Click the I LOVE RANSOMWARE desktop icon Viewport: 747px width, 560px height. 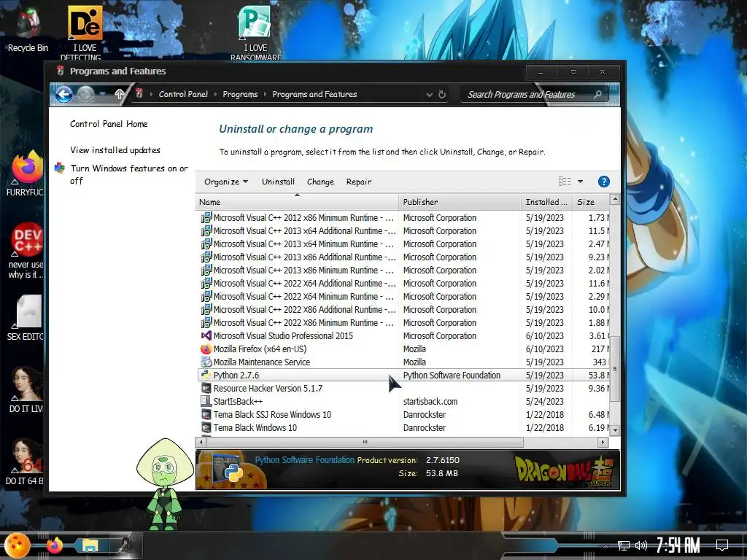255,32
